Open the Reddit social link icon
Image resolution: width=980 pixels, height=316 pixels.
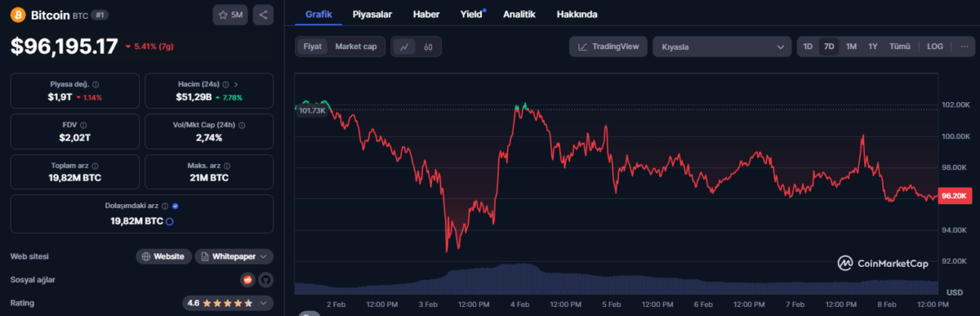point(247,280)
